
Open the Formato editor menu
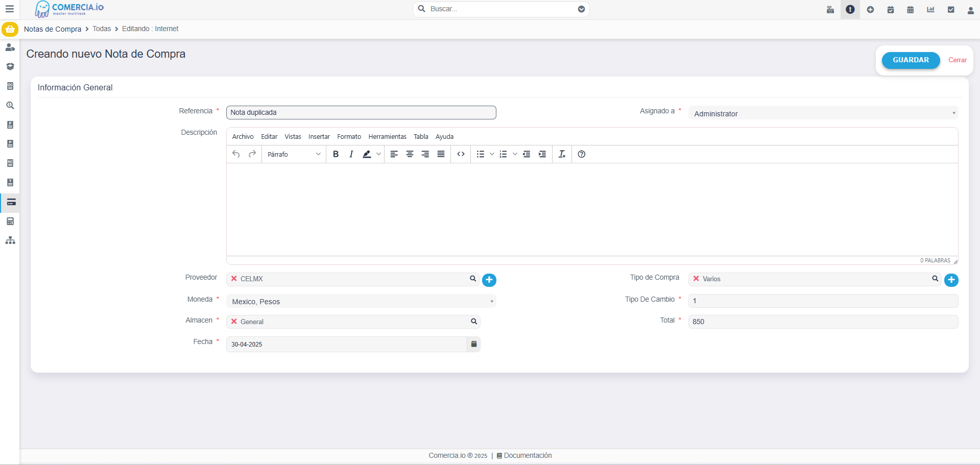[349, 137]
